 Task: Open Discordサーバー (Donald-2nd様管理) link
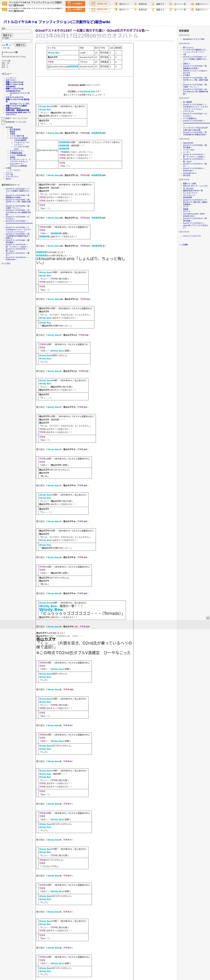(18, 165)
